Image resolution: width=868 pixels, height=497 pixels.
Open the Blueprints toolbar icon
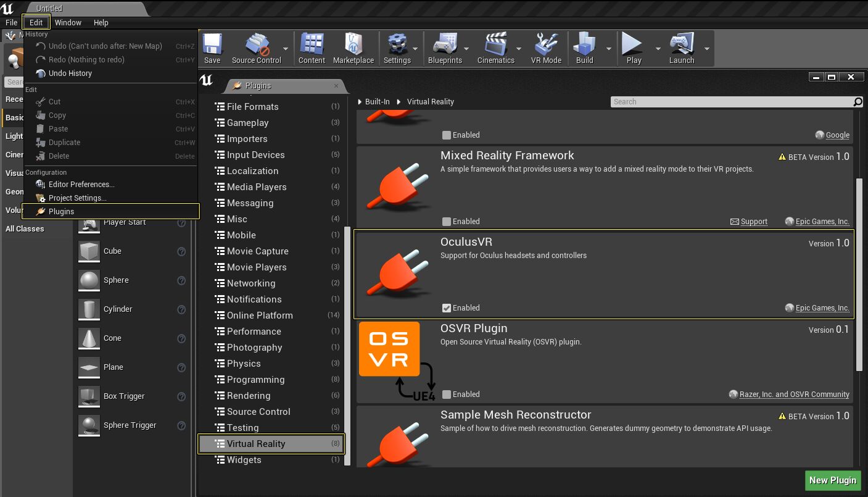click(445, 48)
